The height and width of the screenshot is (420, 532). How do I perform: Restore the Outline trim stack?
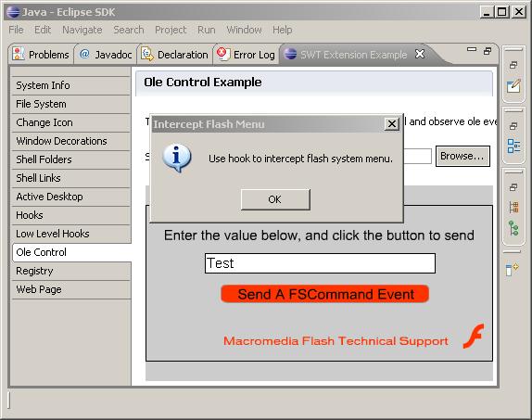point(513,126)
